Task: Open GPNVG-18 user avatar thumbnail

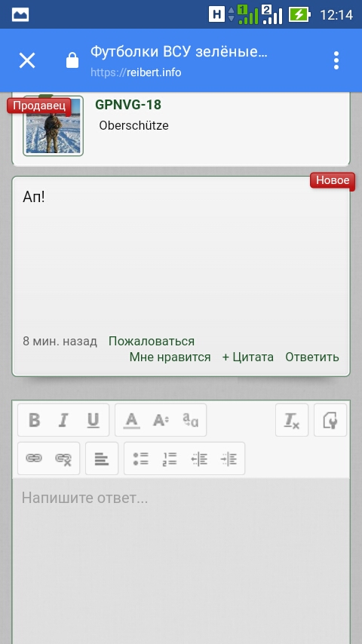Action: [x=53, y=126]
